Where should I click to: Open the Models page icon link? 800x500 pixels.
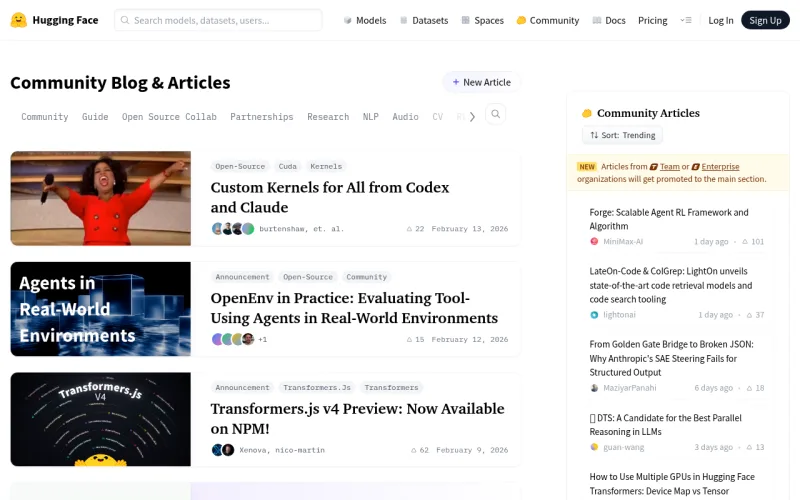pyautogui.click(x=348, y=20)
